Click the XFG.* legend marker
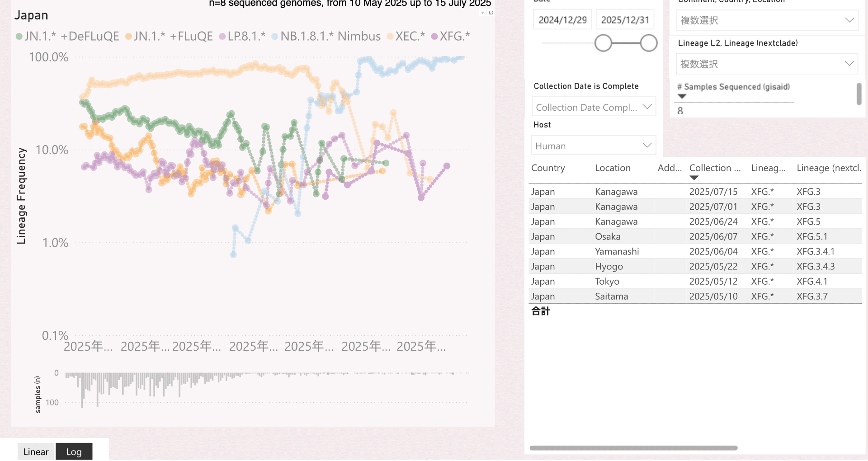This screenshot has height=461, width=868. click(434, 37)
